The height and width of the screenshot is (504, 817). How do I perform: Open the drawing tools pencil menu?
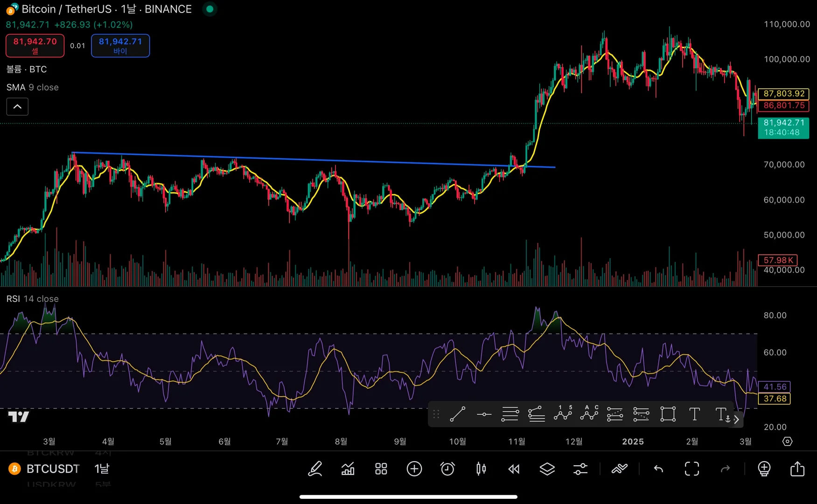(315, 469)
